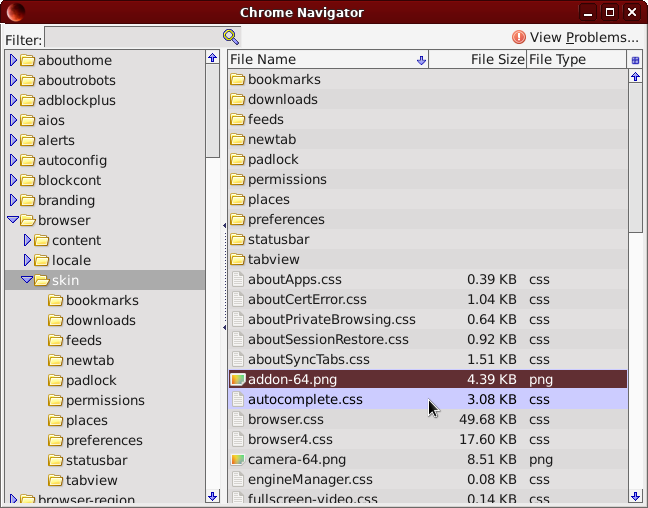Click the adblockplus folder icon

click(x=28, y=100)
